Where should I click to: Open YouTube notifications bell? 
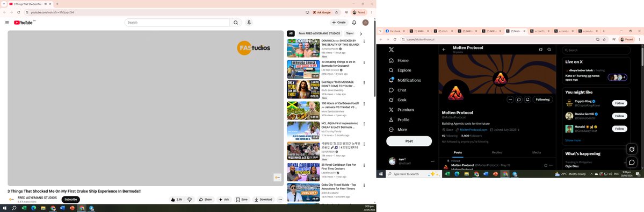(x=354, y=23)
